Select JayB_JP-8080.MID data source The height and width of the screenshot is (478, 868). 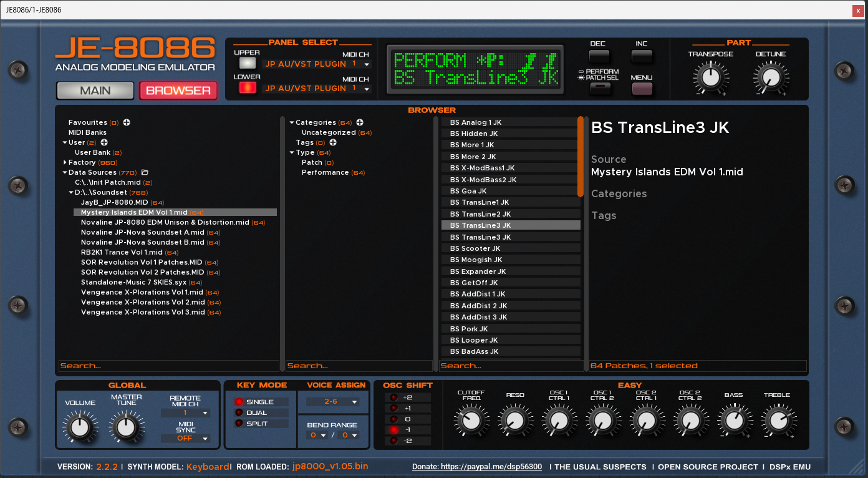116,202
